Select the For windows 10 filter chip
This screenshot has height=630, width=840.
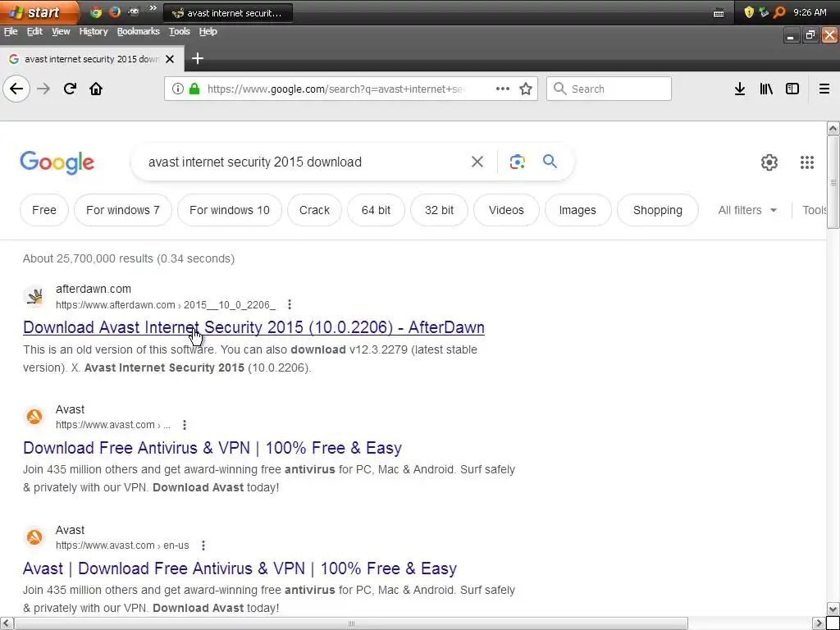(x=230, y=210)
